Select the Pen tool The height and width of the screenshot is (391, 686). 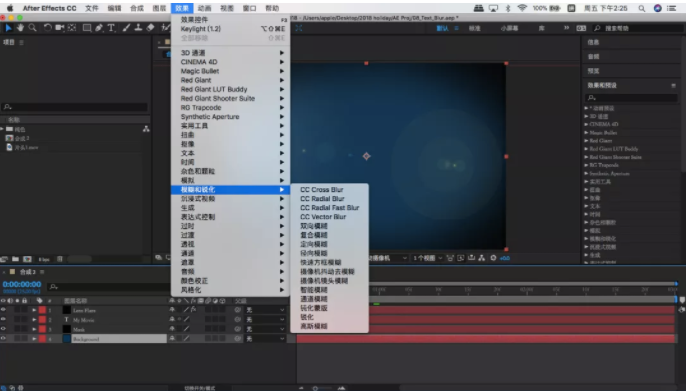(99, 28)
